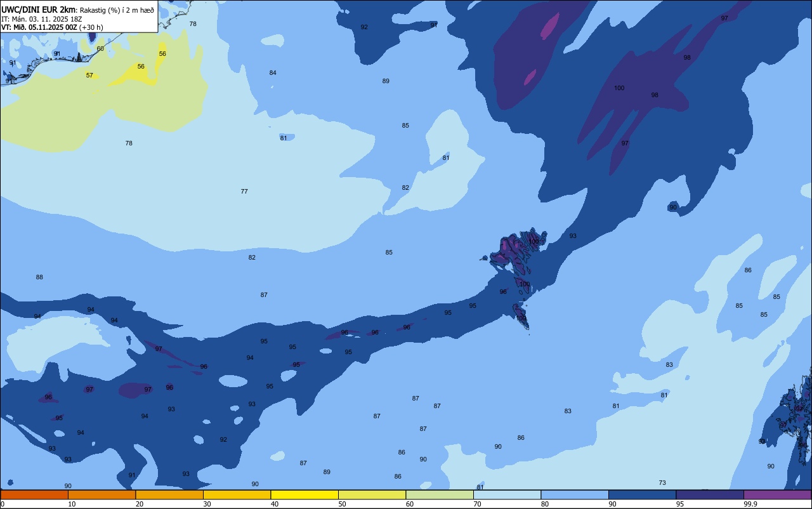
Task: Select the bright yellow 40–50 legend segment
Action: (304, 494)
